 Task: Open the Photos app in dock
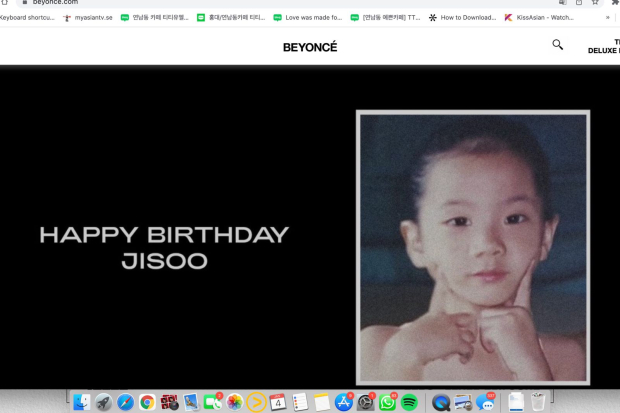234,402
